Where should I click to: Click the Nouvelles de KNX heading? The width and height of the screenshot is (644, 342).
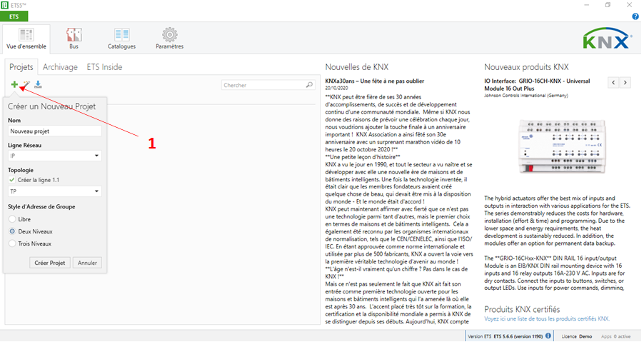click(356, 67)
